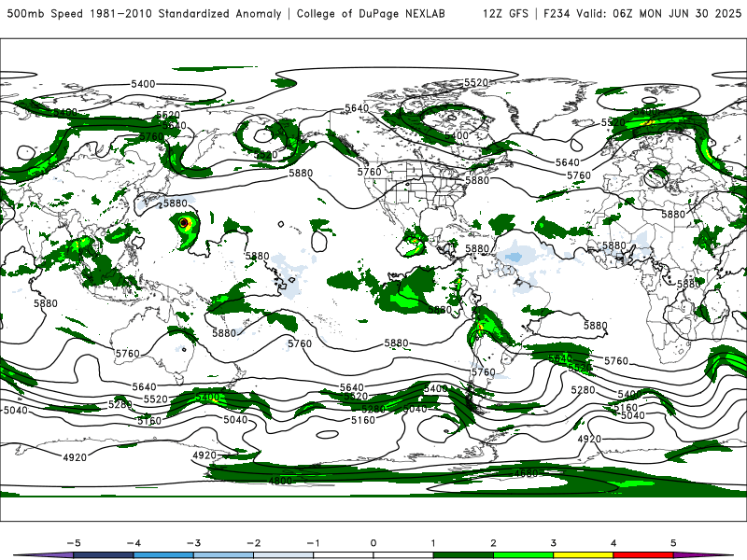Click the "College of DuPage NEXLAB" text
The width and height of the screenshot is (747, 560).
tap(371, 13)
